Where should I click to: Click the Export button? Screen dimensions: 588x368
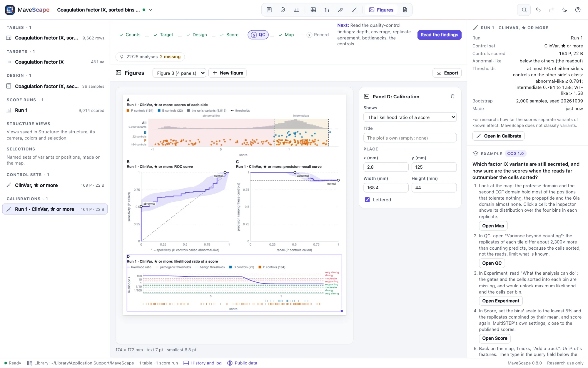pyautogui.click(x=447, y=73)
